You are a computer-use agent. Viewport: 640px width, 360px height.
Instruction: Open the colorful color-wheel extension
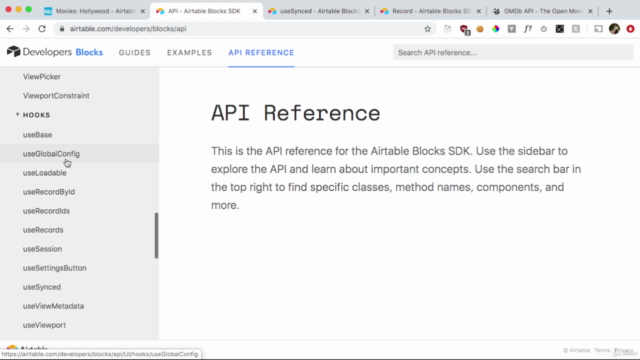pyautogui.click(x=496, y=29)
